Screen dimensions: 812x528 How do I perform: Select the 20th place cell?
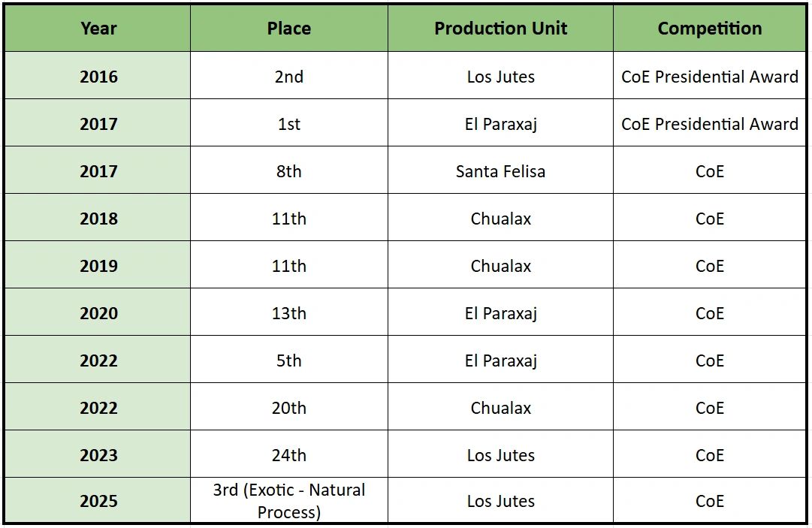click(288, 408)
